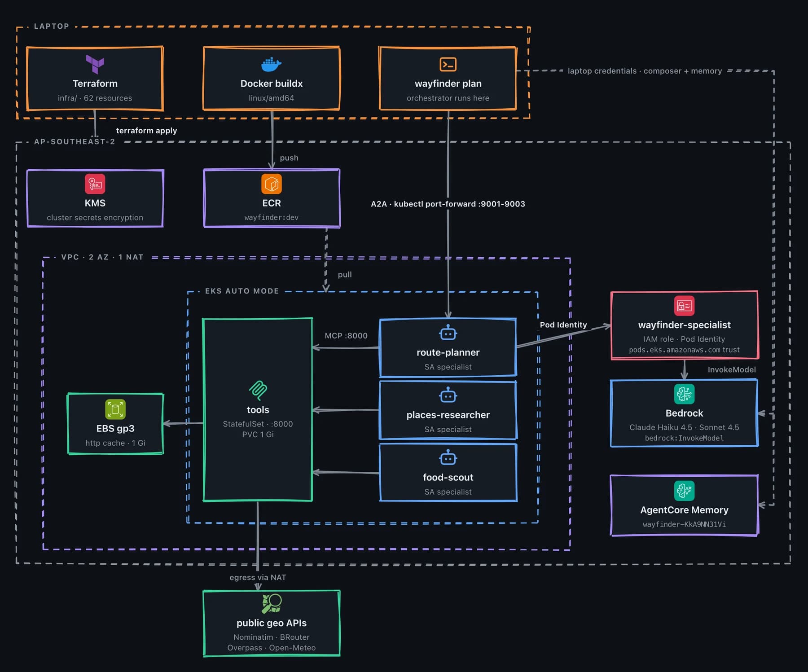Image resolution: width=808 pixels, height=672 pixels.
Task: Click 'bedrock:InvokeModel' permission text
Action: [x=684, y=438]
